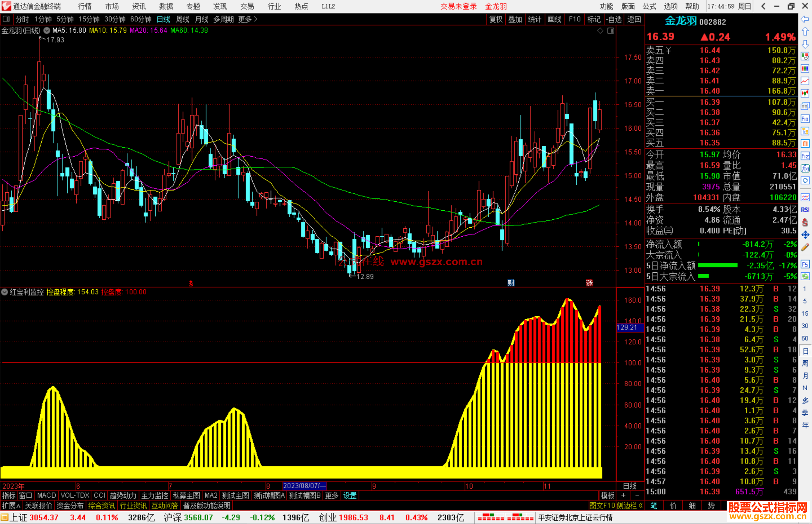812x524 pixels.
Task: Click the four-way move arrows icon
Action: click(805, 235)
